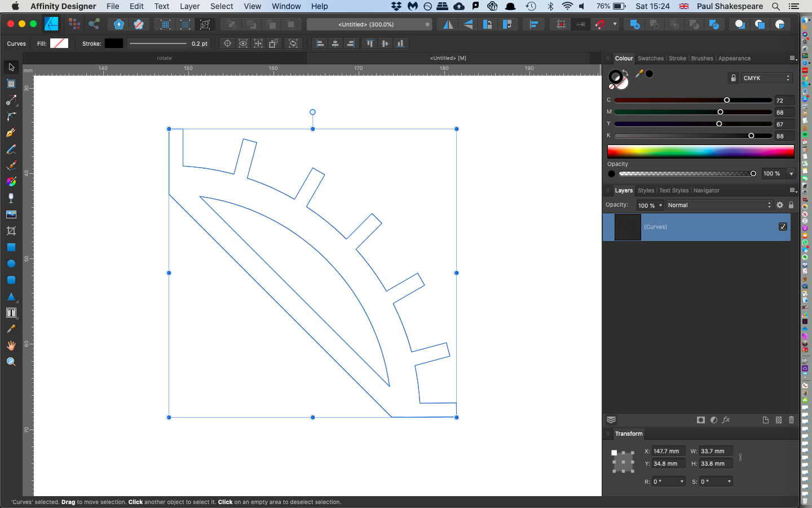Click Flip Horizontal in toolbar

click(x=448, y=24)
